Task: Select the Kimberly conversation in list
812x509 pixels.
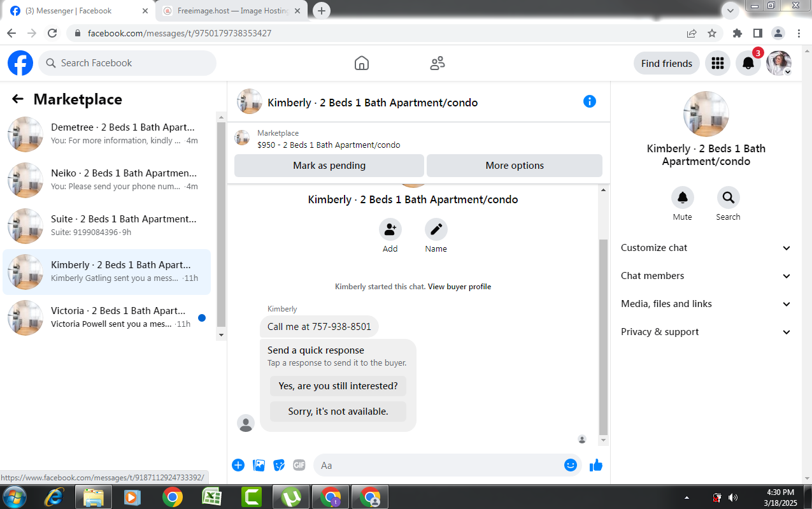Action: (107, 271)
